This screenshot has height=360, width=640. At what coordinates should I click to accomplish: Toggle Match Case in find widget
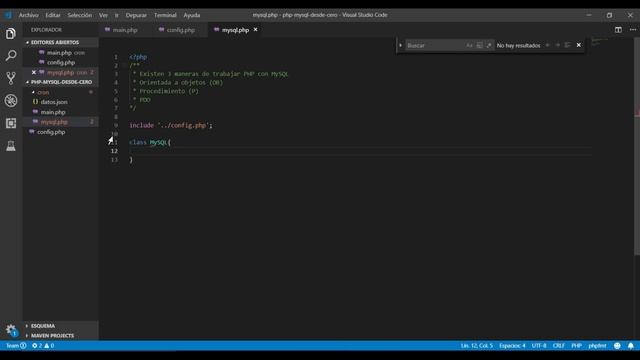click(x=469, y=45)
